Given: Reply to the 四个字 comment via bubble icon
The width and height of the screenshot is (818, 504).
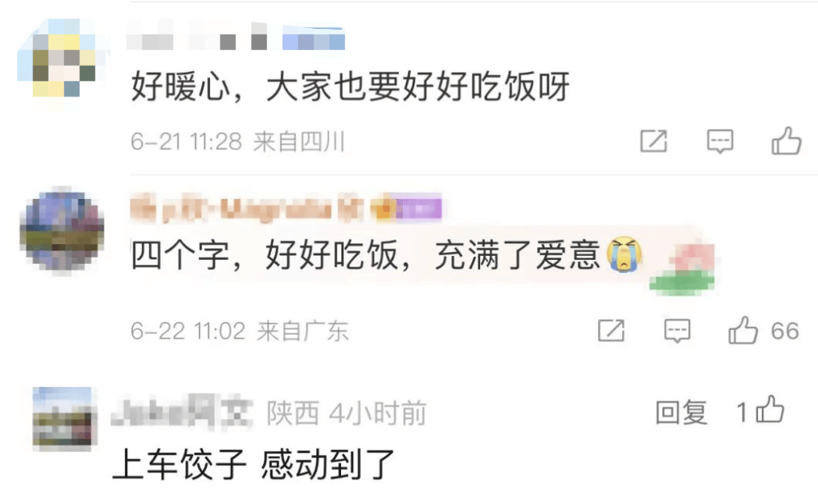Looking at the screenshot, I should [678, 331].
